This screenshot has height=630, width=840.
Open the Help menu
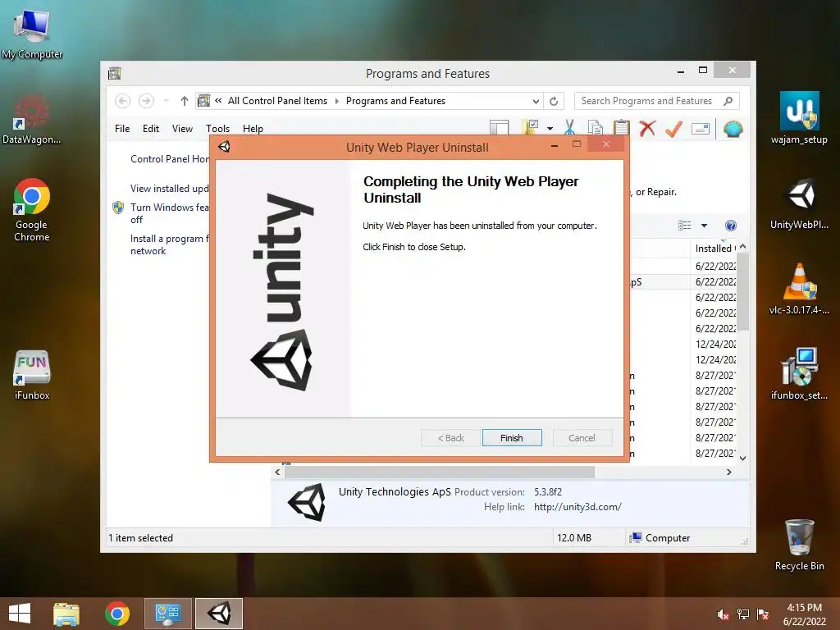click(x=253, y=129)
